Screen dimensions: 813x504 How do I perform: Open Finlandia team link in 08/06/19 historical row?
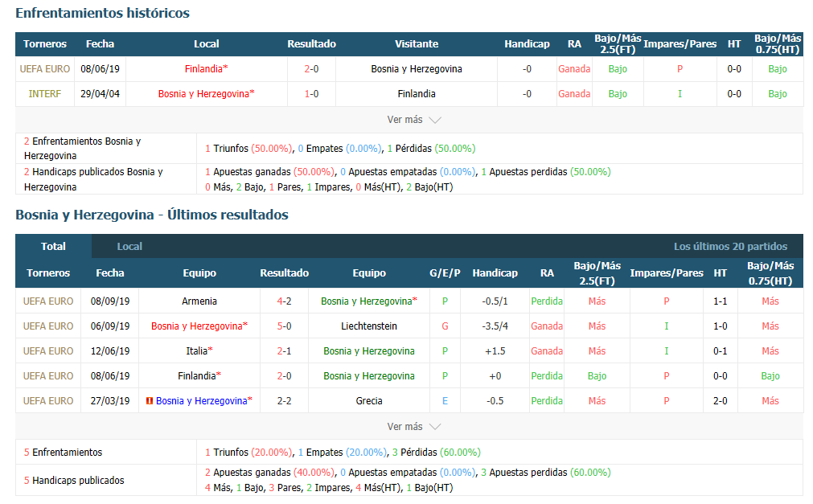tap(206, 69)
